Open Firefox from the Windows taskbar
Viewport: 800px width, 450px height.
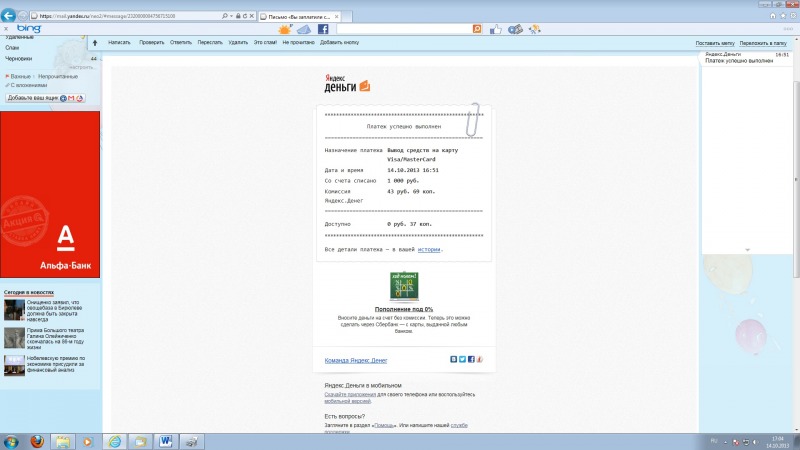[x=37, y=440]
